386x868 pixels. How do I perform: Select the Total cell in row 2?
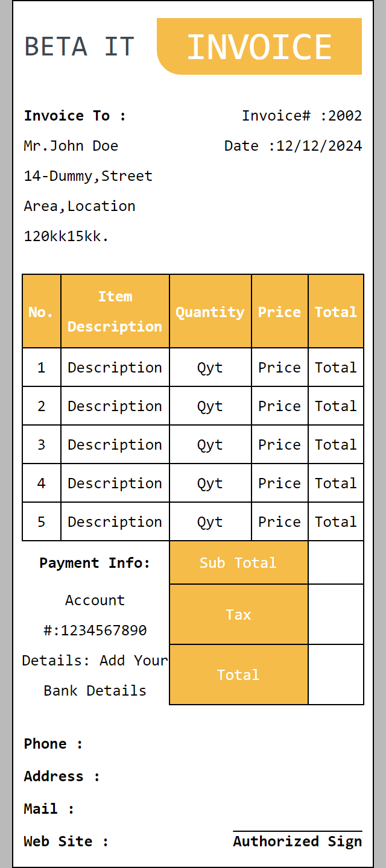pyautogui.click(x=336, y=406)
